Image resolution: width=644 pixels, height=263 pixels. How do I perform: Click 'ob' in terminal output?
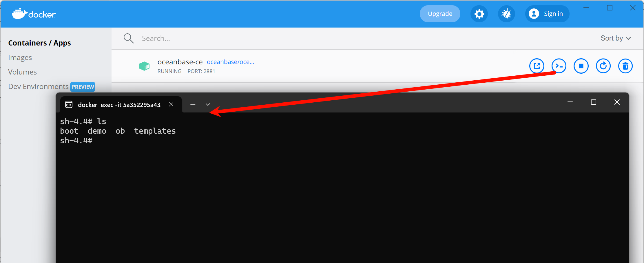click(120, 131)
